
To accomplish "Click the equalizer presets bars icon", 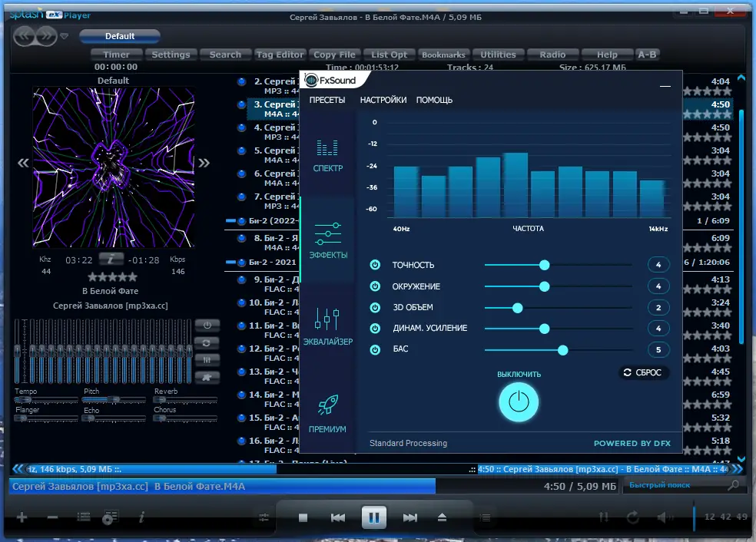I will 207,360.
